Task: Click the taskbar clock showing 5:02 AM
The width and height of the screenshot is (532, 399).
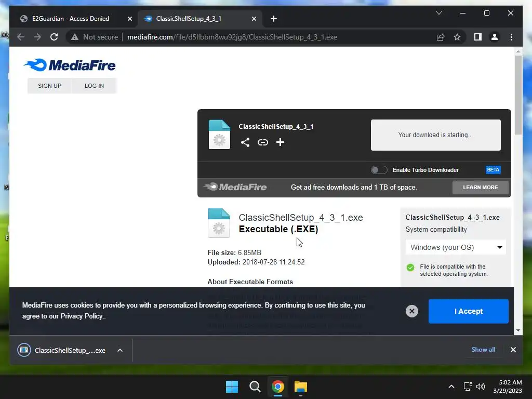Action: coord(508,387)
